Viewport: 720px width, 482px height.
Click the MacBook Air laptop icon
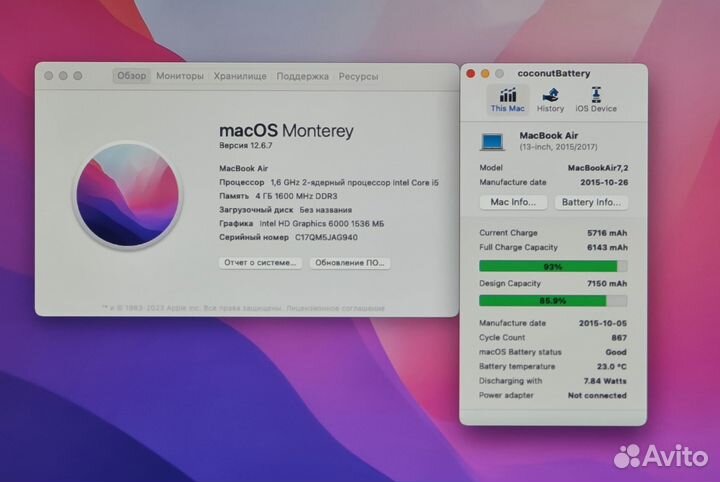[x=492, y=141]
